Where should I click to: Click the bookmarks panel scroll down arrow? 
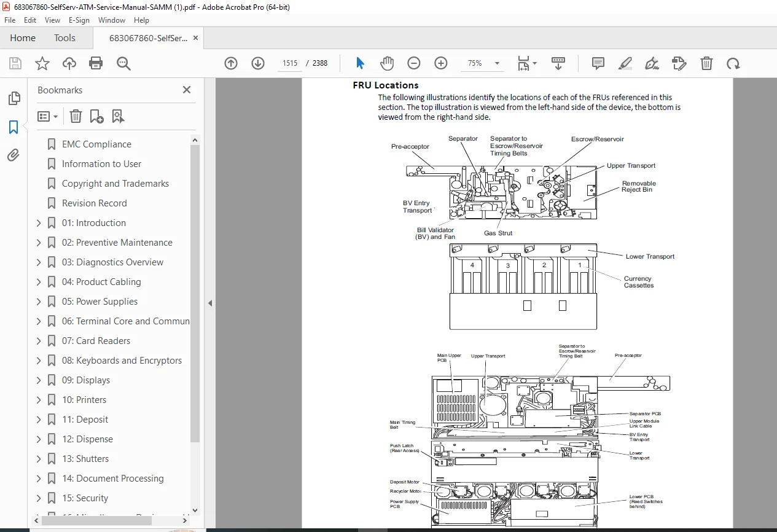tap(195, 510)
